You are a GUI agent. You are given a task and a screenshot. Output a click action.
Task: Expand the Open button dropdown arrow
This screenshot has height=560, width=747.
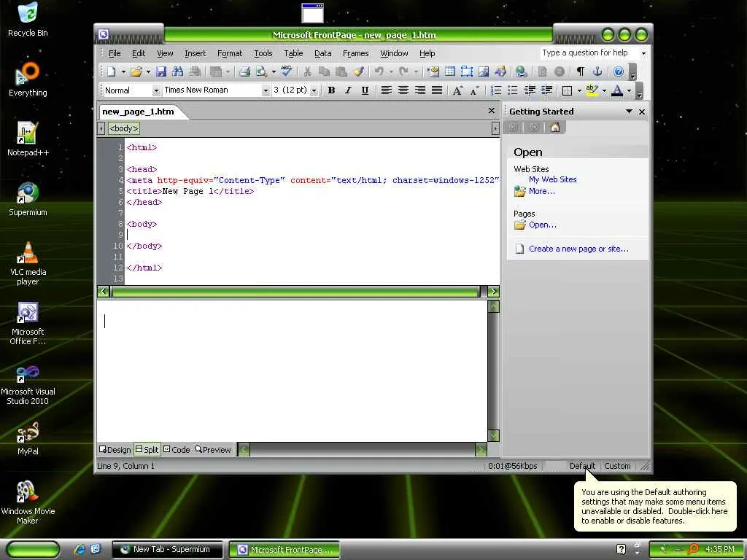click(x=148, y=72)
